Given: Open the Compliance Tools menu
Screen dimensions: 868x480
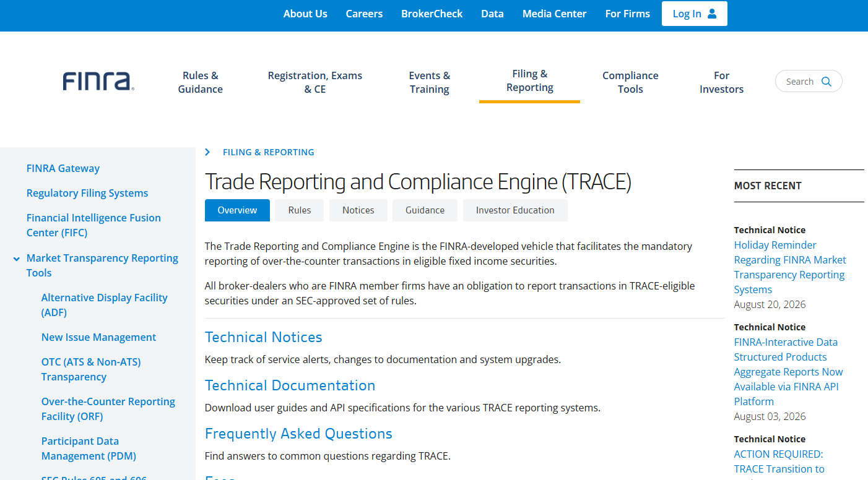Looking at the screenshot, I should [630, 82].
